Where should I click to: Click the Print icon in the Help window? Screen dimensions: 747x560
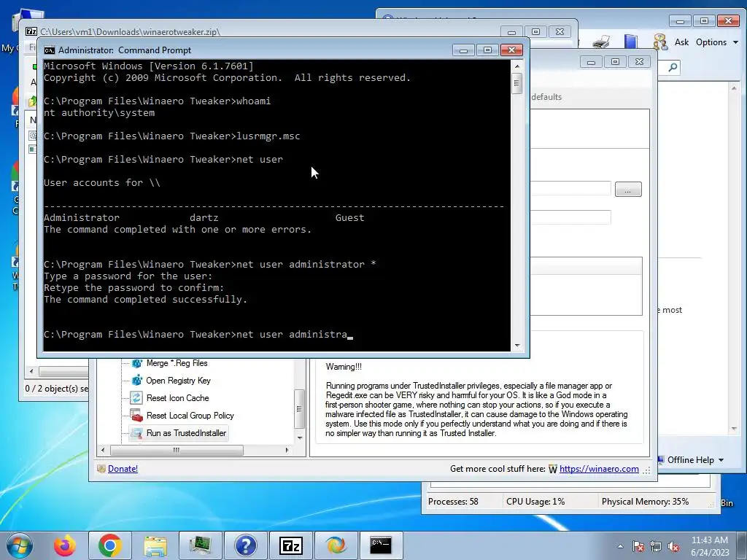pos(601,42)
